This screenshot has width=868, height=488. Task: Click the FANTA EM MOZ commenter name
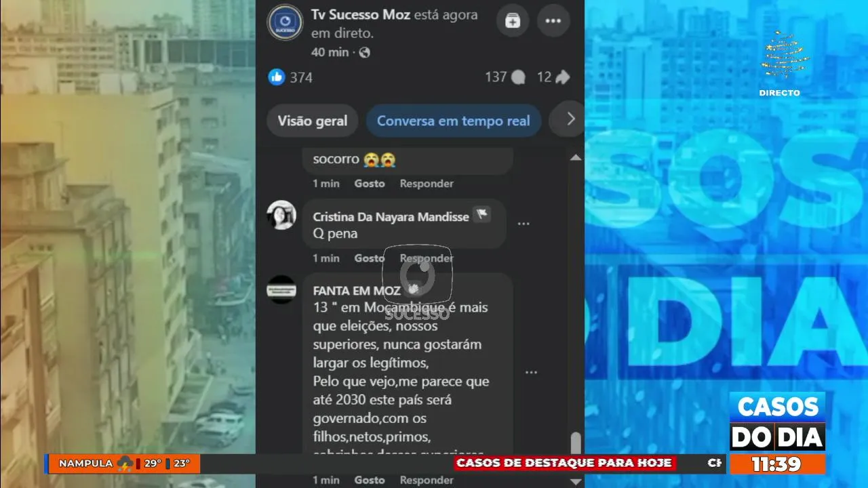357,291
